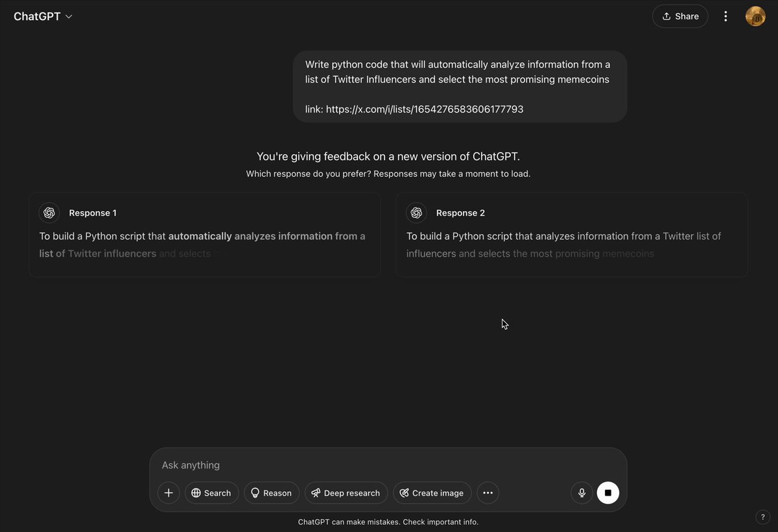The height and width of the screenshot is (532, 778).
Task: Toggle the Search tool
Action: (x=211, y=493)
